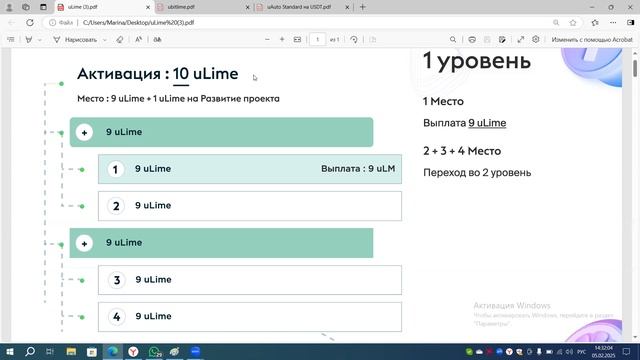Click the taskbar clock showing 05.02.2025
Image resolution: width=640 pixels, height=360 pixels.
604,351
